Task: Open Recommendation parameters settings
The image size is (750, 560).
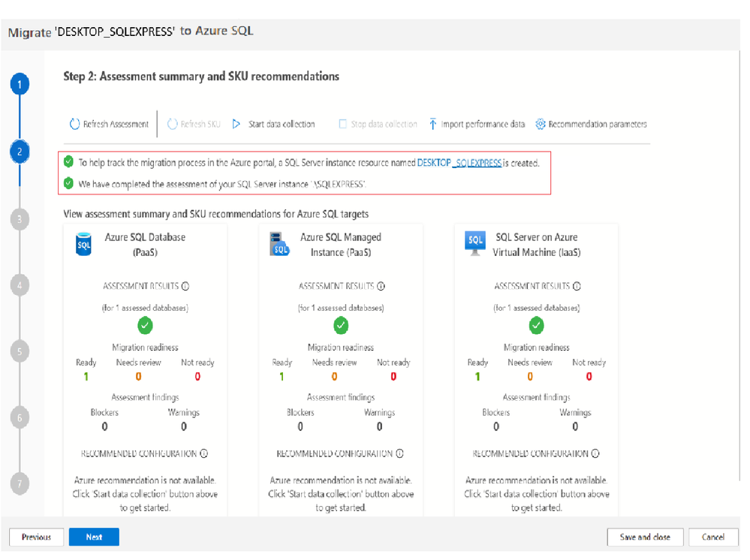Action: (x=591, y=125)
